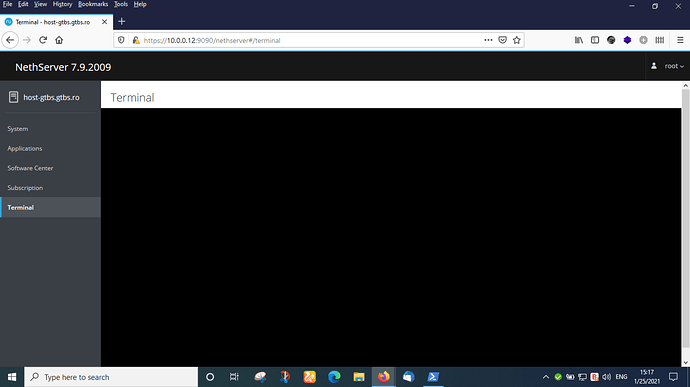Image resolution: width=690 pixels, height=387 pixels.
Task: Click the insecure connection padlock warning icon
Action: click(136, 40)
